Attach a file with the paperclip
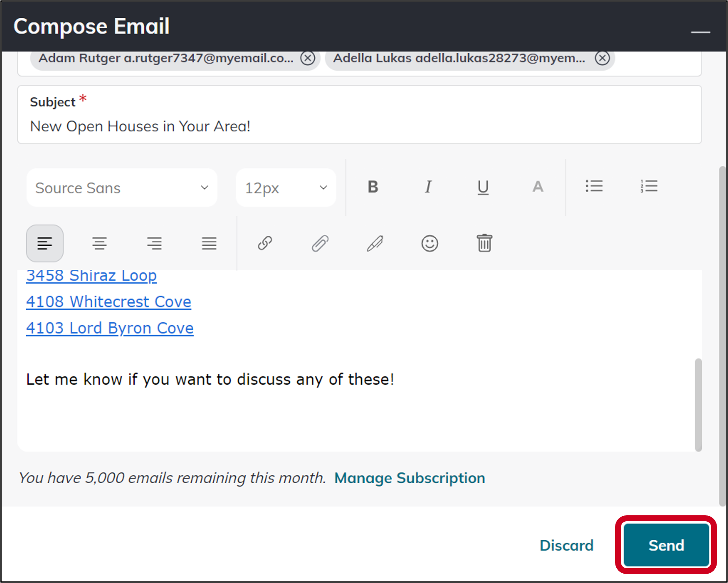 (320, 243)
